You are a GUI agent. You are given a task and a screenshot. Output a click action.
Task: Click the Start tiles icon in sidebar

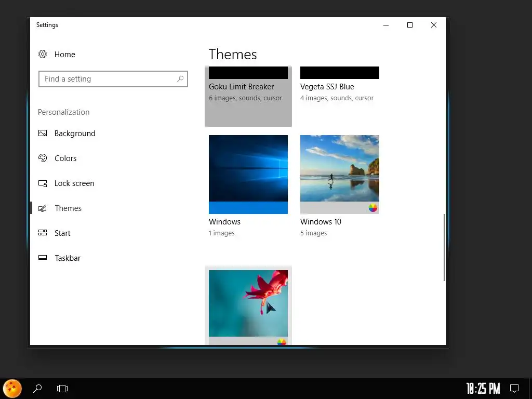[43, 233]
